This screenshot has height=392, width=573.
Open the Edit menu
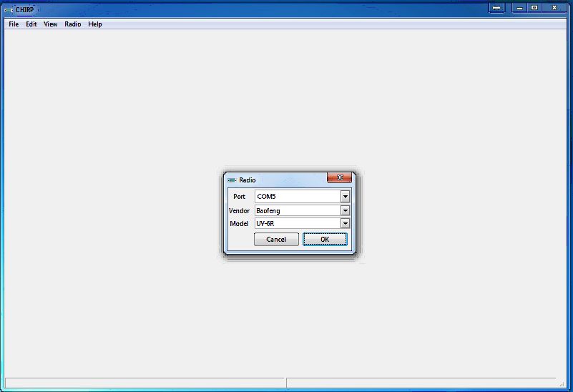tap(31, 24)
